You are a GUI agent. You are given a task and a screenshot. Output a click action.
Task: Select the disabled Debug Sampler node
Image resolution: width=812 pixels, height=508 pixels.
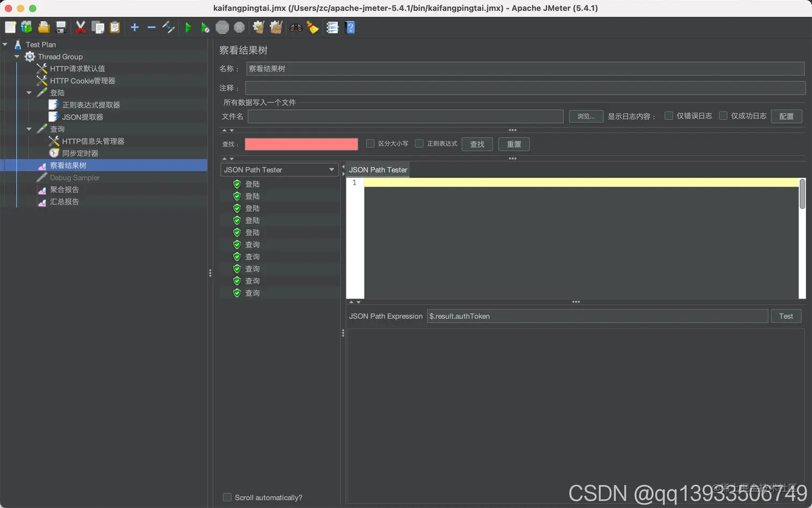[x=75, y=177]
